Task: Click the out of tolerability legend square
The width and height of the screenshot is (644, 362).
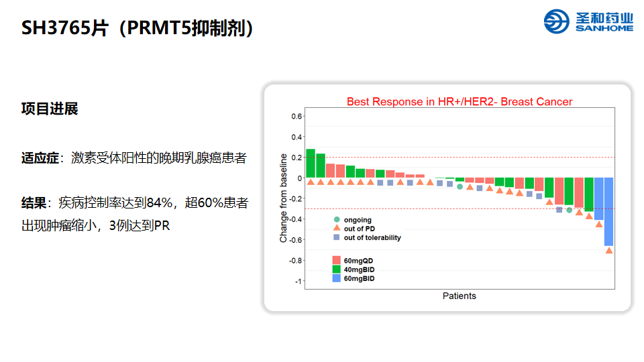Action: pyautogui.click(x=337, y=237)
